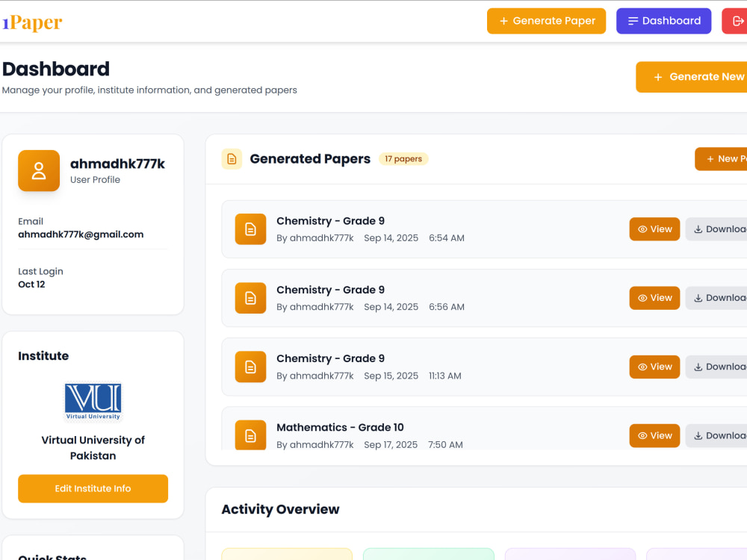747x560 pixels.
Task: Click the document icon of the 6:54 AM paper
Action: [250, 229]
